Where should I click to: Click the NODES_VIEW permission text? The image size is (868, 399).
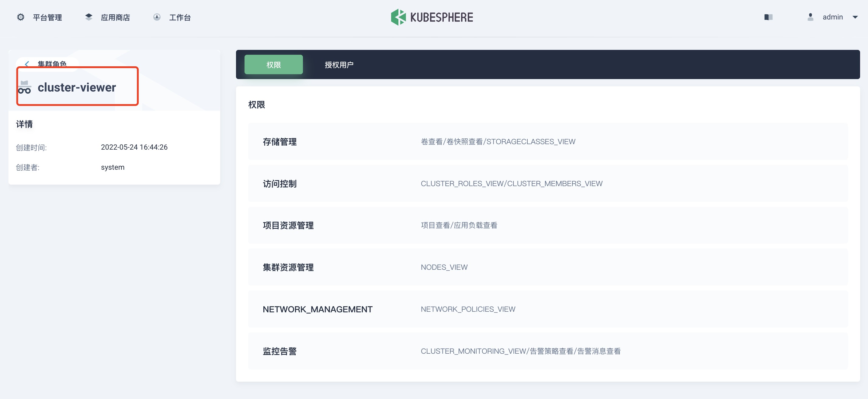444,267
